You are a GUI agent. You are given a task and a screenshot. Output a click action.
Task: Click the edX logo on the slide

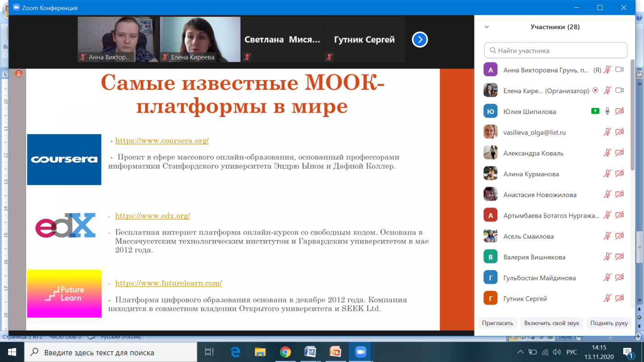click(66, 225)
